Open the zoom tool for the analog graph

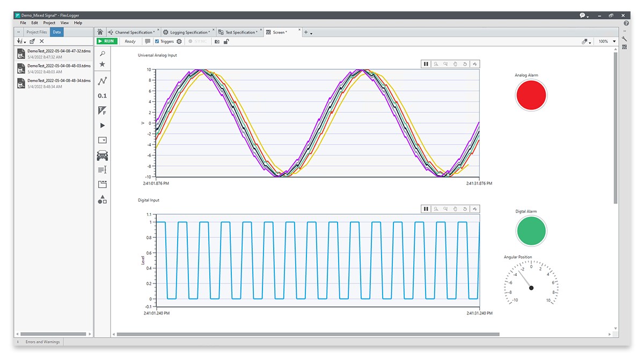pyautogui.click(x=436, y=64)
